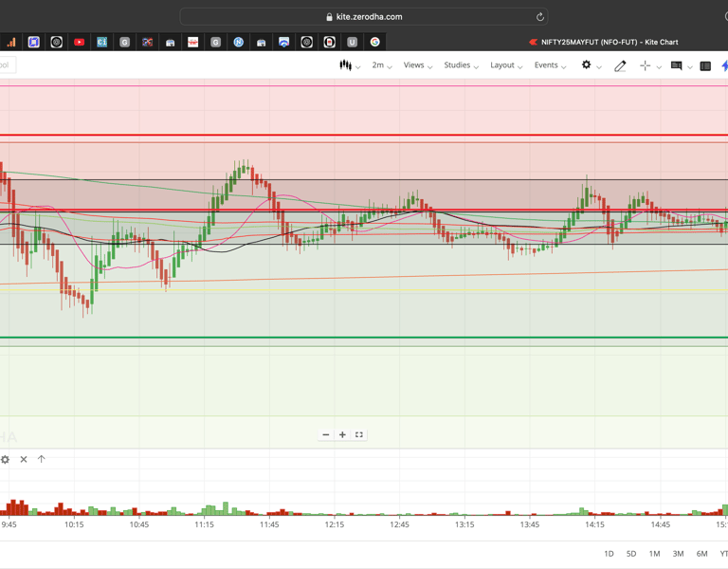The height and width of the screenshot is (569, 728).
Task: Open the annotation callout tool
Action: [x=677, y=65]
